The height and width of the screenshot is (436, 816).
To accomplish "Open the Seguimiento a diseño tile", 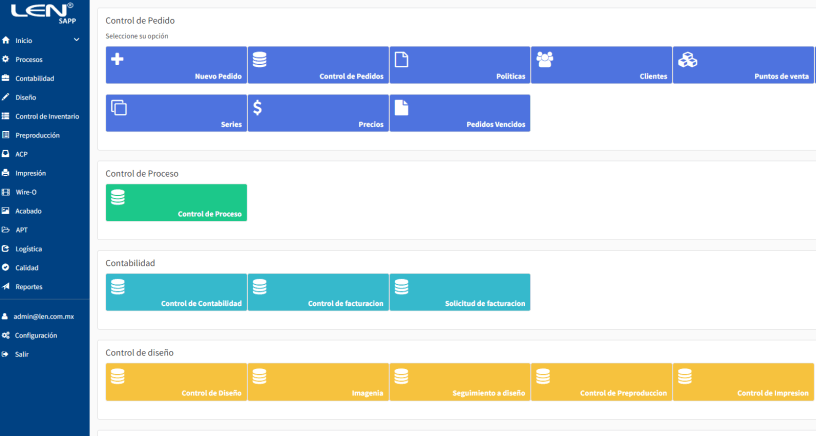I will [x=459, y=382].
